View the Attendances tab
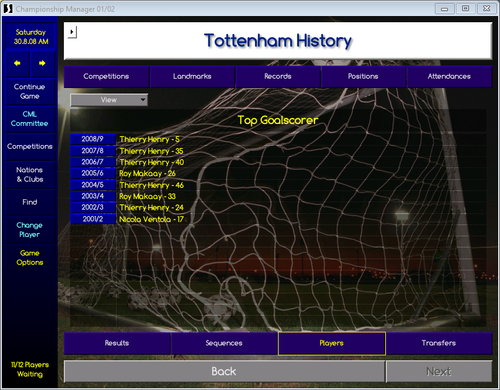Screen dimensions: 500x390 [449, 76]
